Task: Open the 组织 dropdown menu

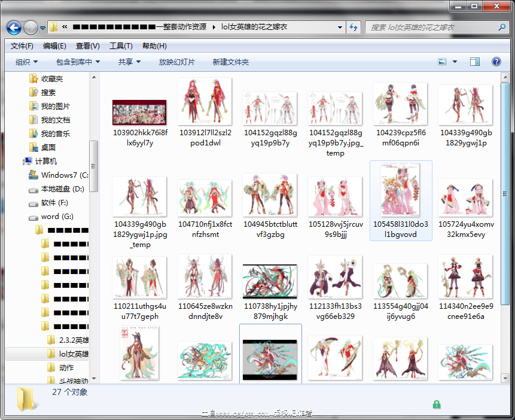Action: click(x=26, y=62)
